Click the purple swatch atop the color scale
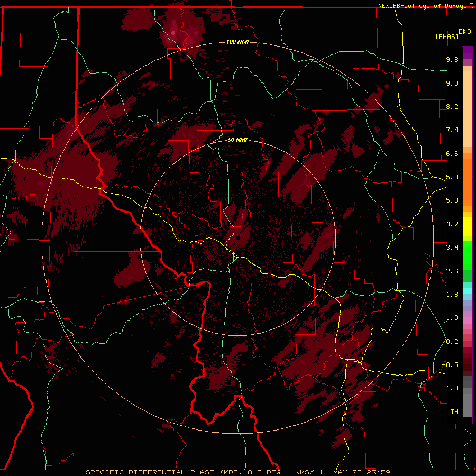This screenshot has width=476, height=476. [x=467, y=53]
